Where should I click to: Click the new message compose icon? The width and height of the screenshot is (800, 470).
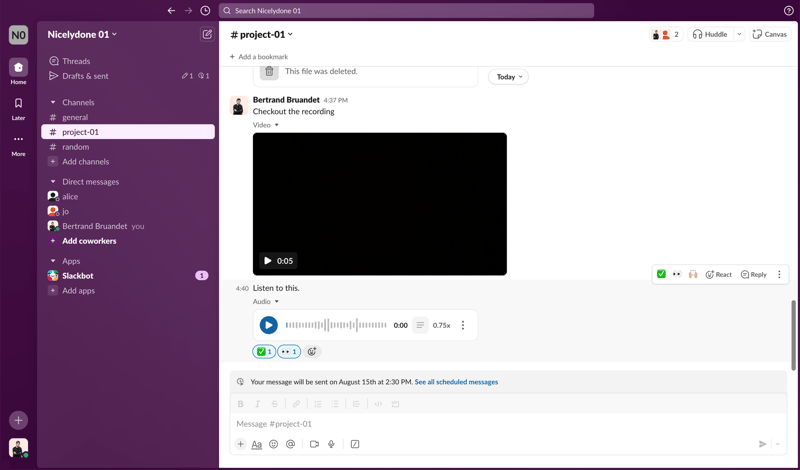207,34
